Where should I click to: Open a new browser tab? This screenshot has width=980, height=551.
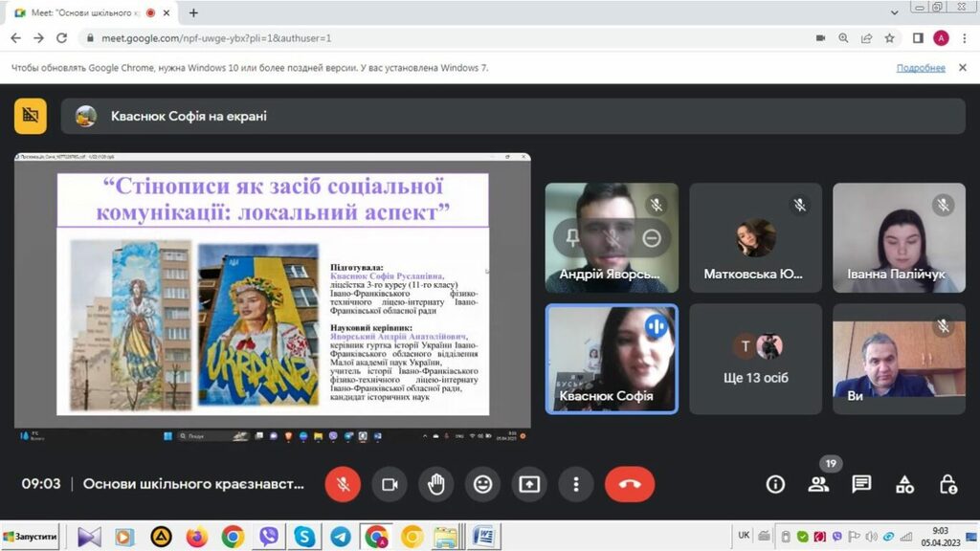pyautogui.click(x=193, y=12)
